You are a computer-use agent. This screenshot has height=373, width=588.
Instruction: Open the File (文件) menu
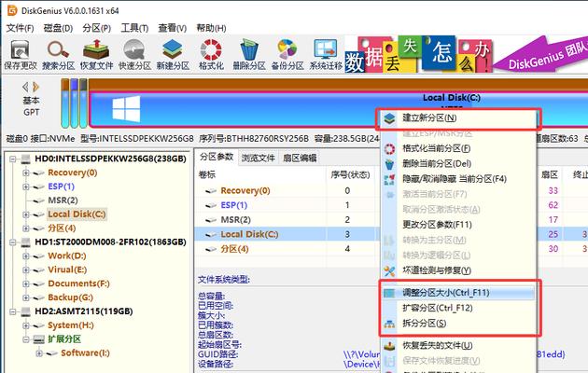(20, 28)
